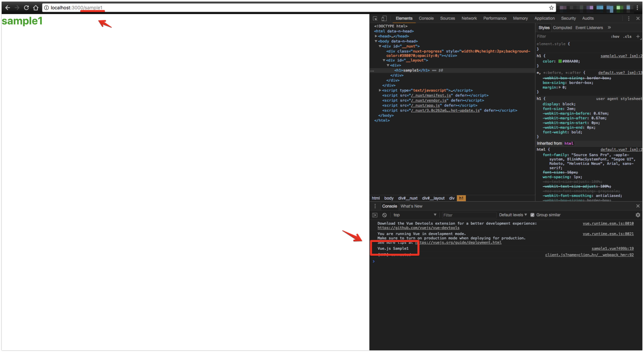Image resolution: width=644 pixels, height=352 pixels.
Task: Open the Memory tab
Action: point(520,19)
